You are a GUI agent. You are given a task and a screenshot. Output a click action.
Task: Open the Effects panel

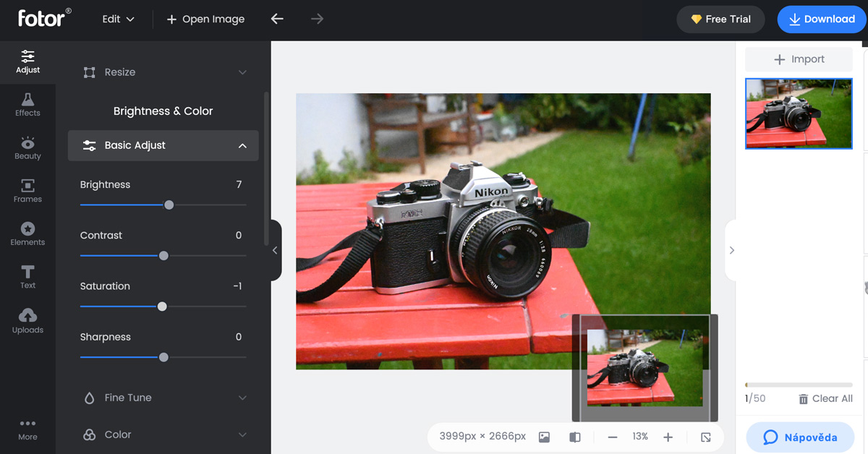pyautogui.click(x=27, y=104)
